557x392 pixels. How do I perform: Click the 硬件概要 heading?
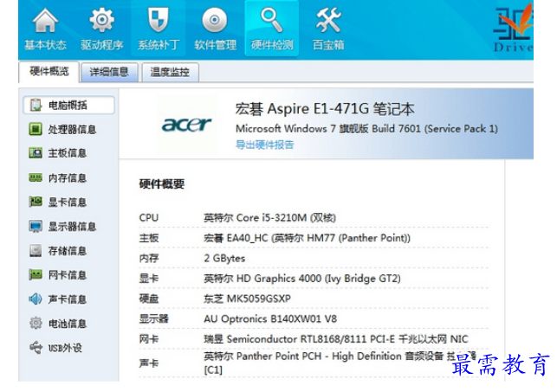[x=162, y=183]
